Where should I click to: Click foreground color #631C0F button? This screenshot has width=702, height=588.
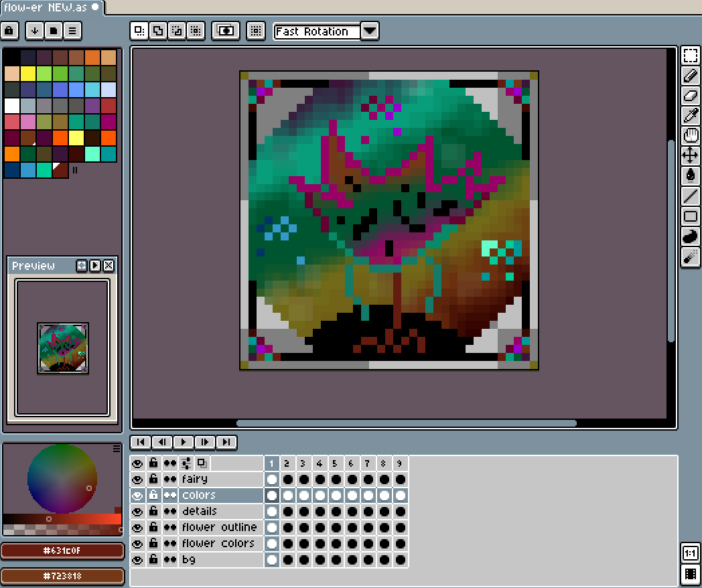coord(62,551)
